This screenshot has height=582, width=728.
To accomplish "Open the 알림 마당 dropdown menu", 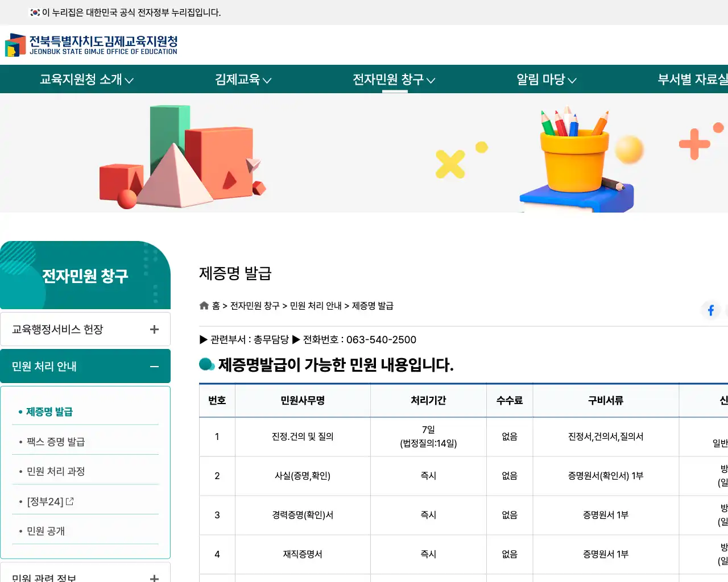I will click(x=544, y=80).
